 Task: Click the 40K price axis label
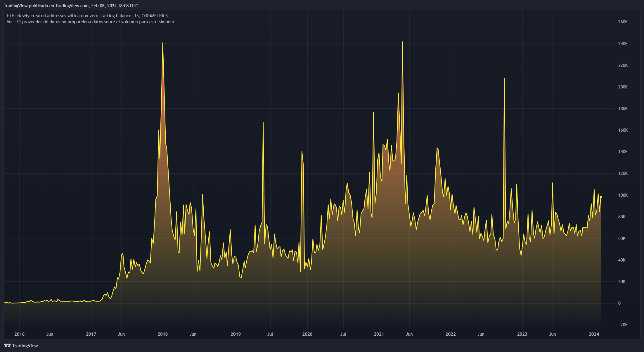tap(622, 260)
